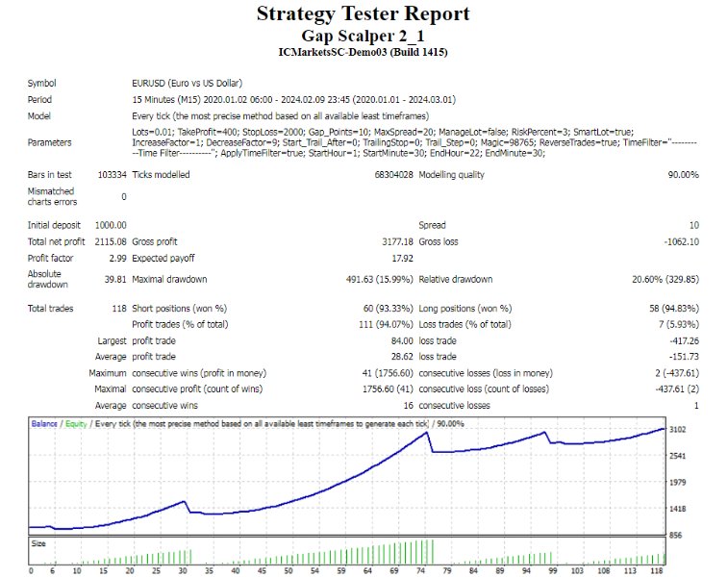The height and width of the screenshot is (577, 728).
Task: Click Modelling quality value '90.00%'
Action: click(x=684, y=175)
